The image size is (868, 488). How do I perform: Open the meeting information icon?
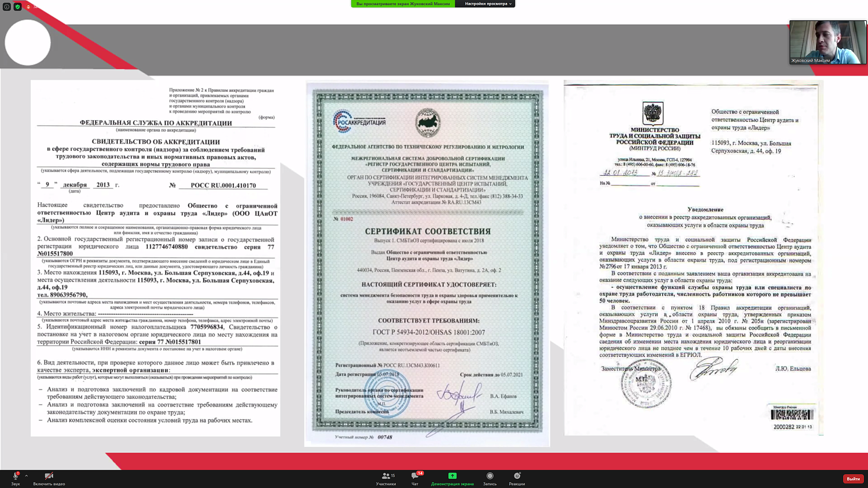pyautogui.click(x=6, y=6)
